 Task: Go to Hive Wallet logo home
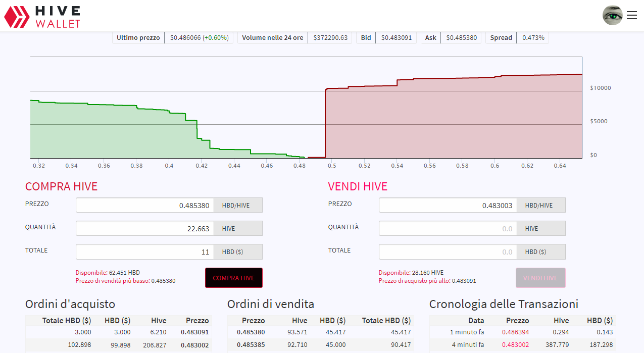point(42,16)
